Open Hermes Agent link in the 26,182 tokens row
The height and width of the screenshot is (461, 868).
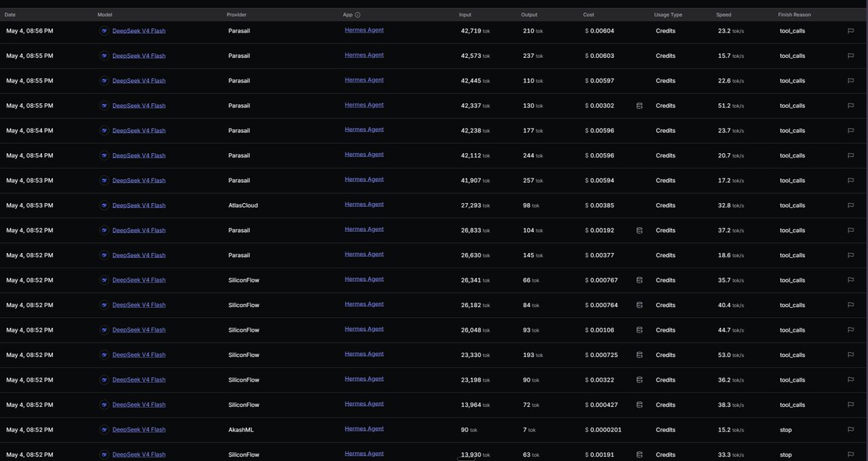tap(364, 304)
